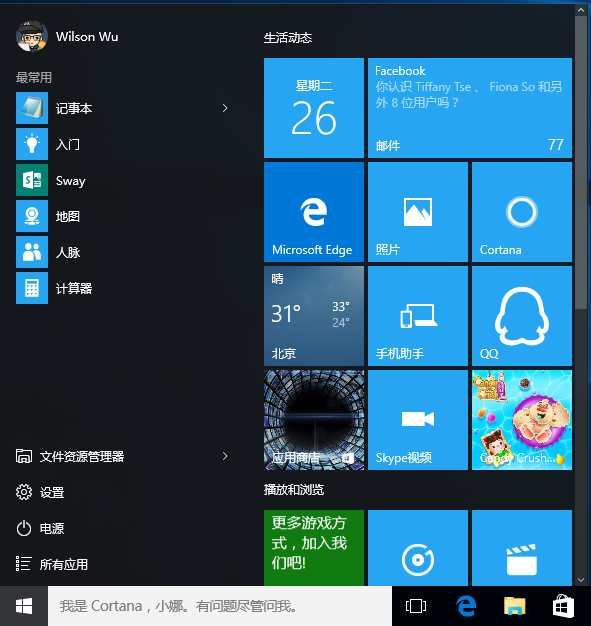Open the 地图 maps app
The height and width of the screenshot is (626, 591).
coord(124,216)
